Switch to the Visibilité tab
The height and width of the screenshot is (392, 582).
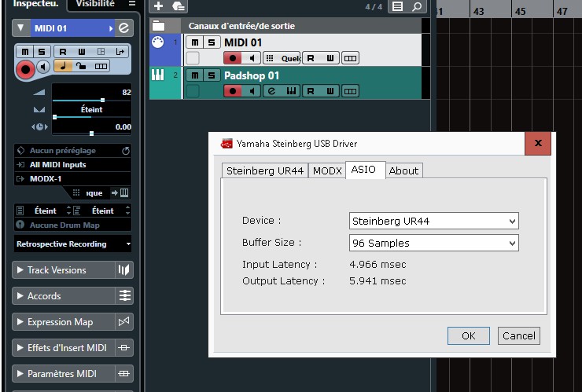[95, 4]
